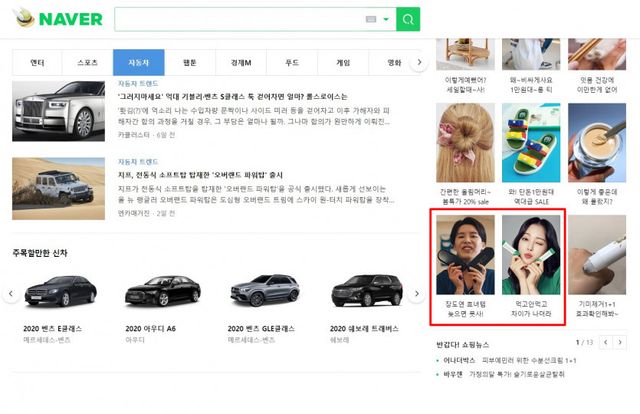
Task: Show more category tabs with right chevron
Action: 419,63
